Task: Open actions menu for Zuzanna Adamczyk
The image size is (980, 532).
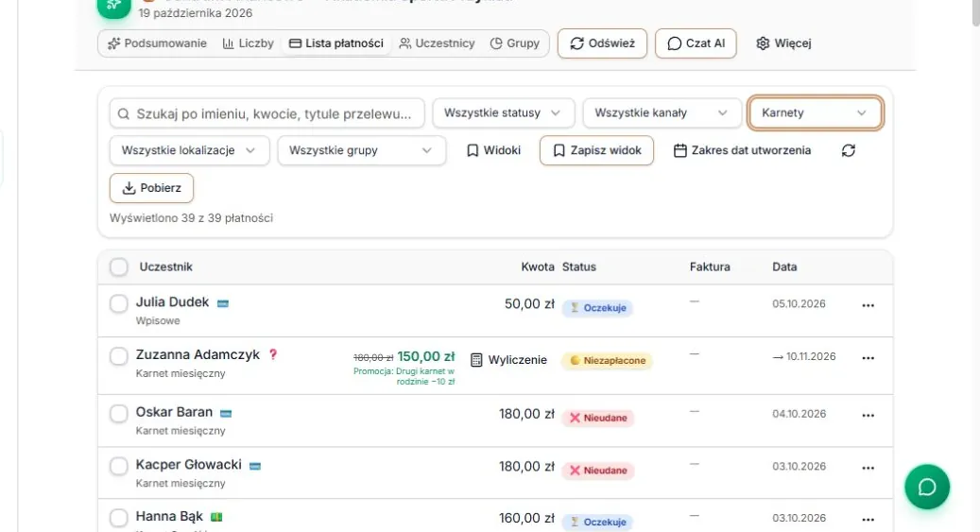Action: 868,358
